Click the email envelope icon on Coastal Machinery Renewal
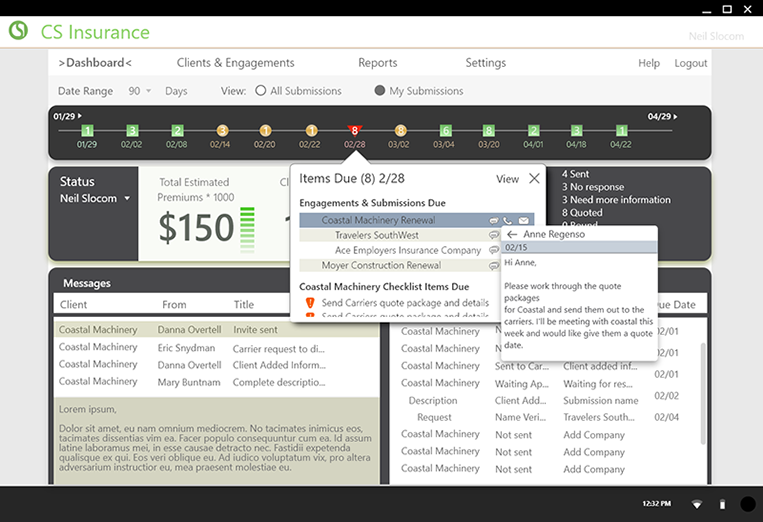This screenshot has height=522, width=763. (522, 221)
